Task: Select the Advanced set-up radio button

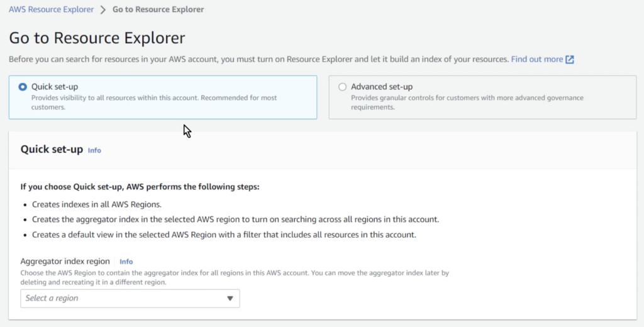Action: [x=342, y=87]
